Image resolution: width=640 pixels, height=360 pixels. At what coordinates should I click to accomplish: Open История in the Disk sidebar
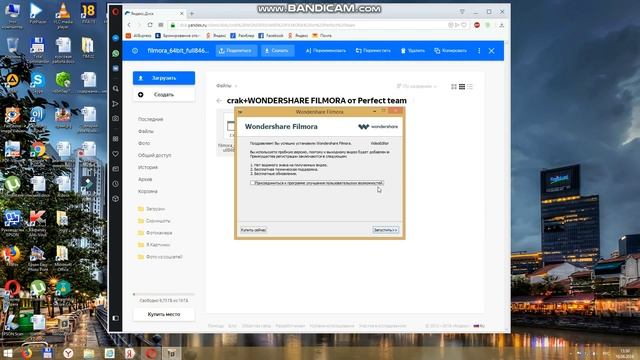(x=147, y=167)
